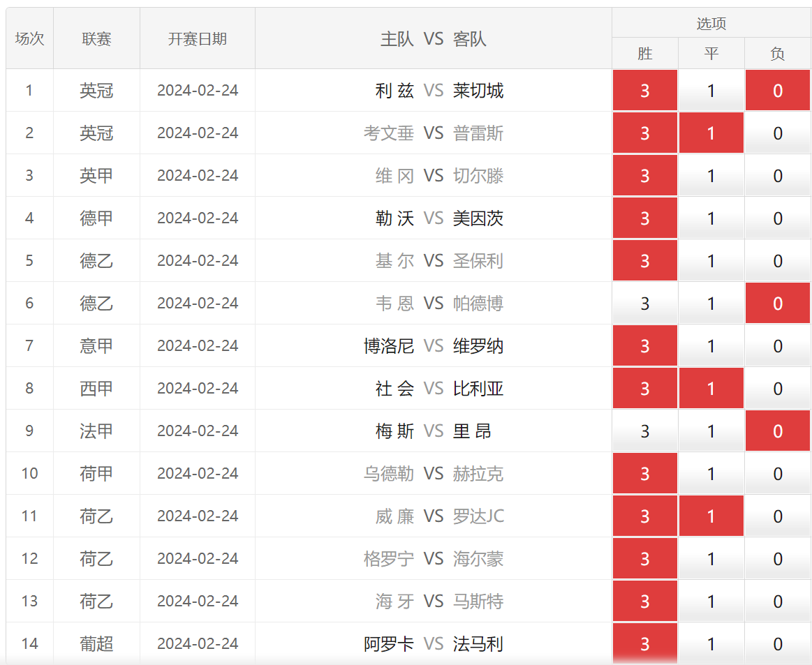Click the 胜 sub-header
Viewport: 812px width, 665px height.
[644, 53]
